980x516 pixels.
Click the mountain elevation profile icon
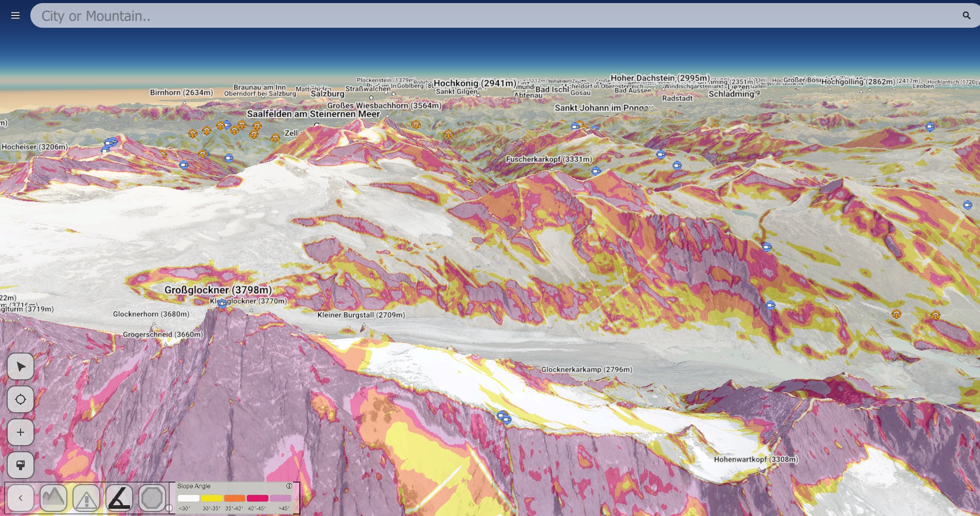pyautogui.click(x=53, y=497)
